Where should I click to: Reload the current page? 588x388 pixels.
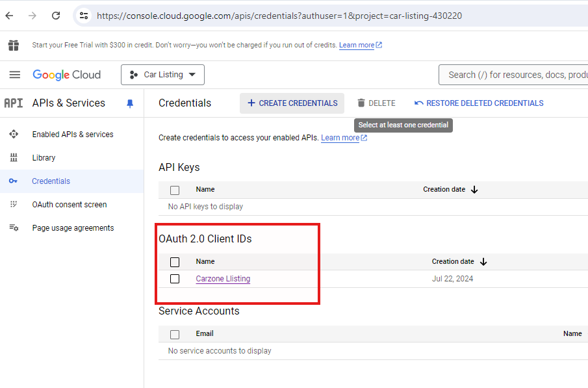click(56, 16)
